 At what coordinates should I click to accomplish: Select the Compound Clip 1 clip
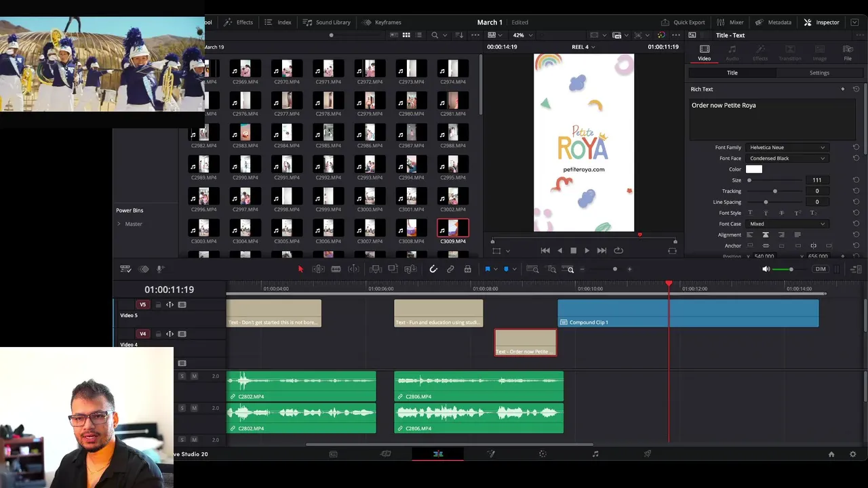tap(688, 314)
